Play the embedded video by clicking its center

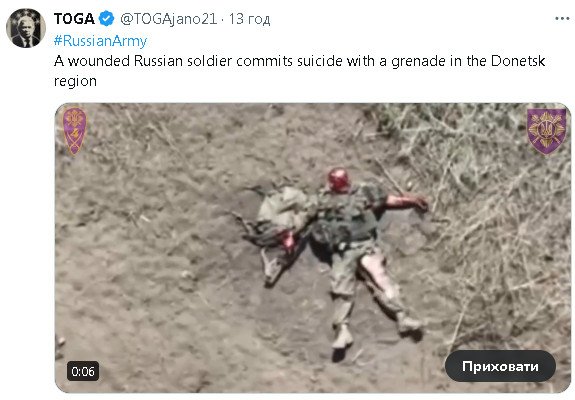pos(313,248)
